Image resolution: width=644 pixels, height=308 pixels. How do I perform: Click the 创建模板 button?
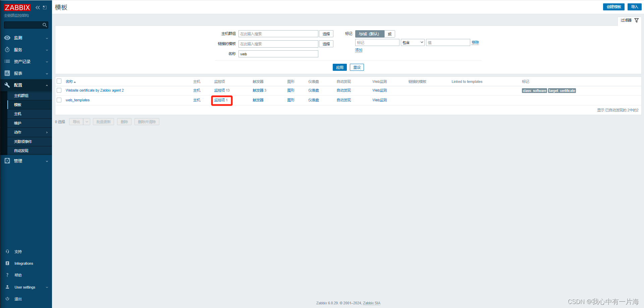point(614,7)
